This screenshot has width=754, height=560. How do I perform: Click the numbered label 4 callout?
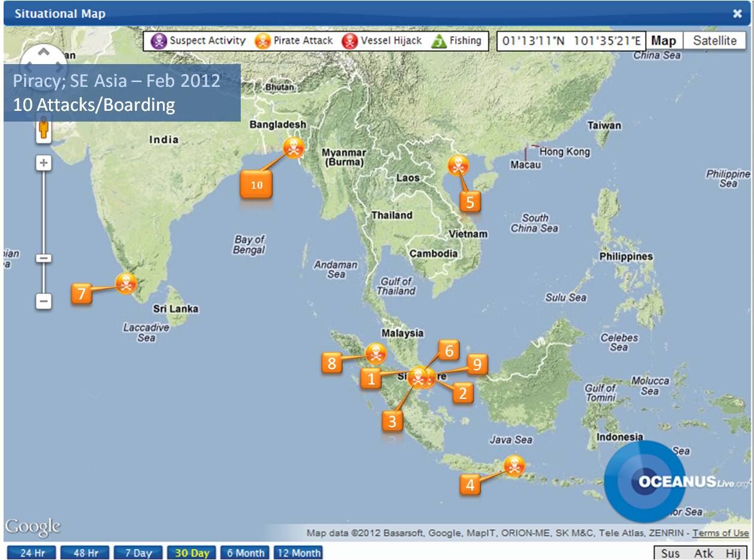470,485
